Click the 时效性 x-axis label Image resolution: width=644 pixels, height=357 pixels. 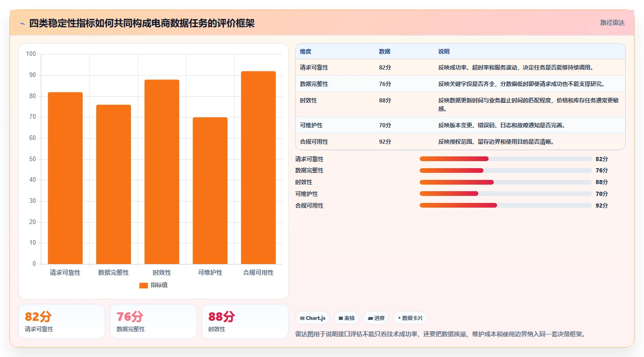point(162,273)
